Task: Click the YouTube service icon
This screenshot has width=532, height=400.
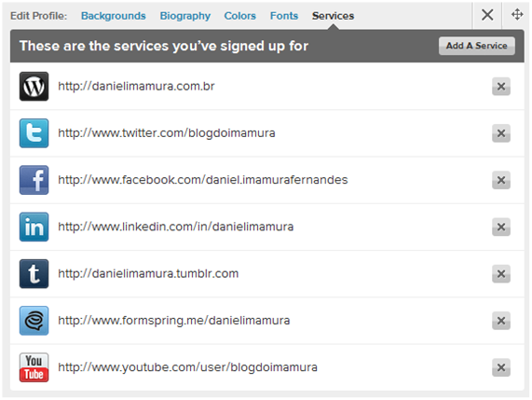Action: 34,367
